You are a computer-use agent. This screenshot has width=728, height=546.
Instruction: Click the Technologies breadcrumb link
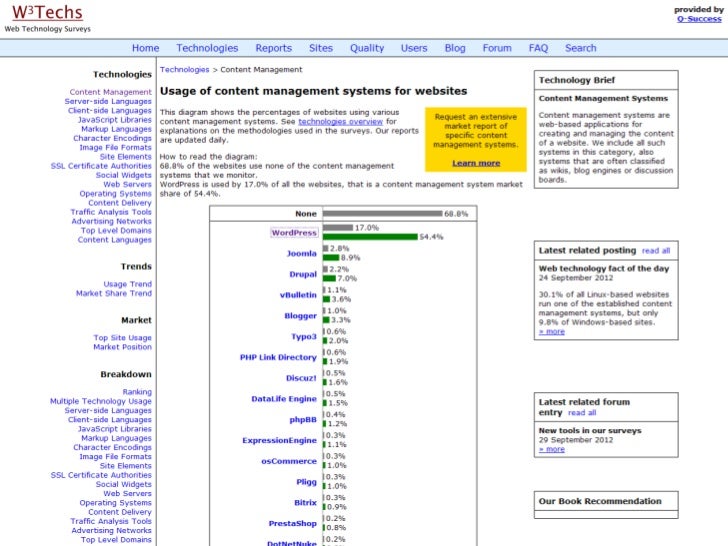[185, 70]
